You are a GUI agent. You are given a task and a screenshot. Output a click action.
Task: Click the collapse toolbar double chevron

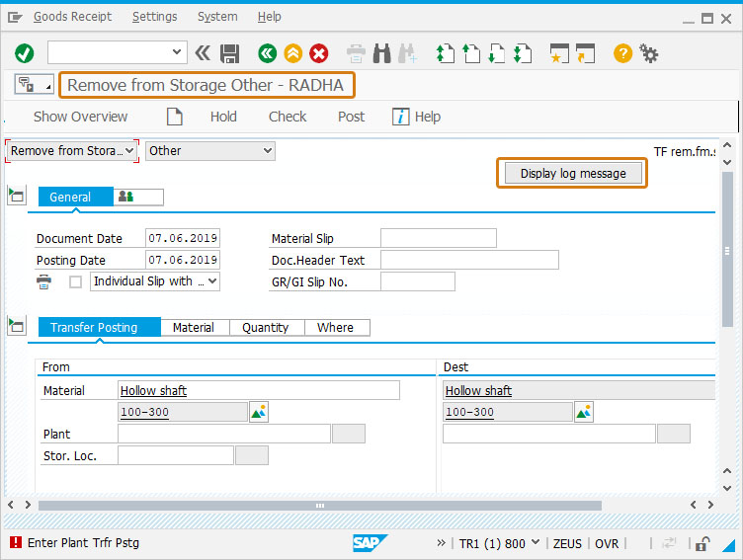tap(203, 53)
